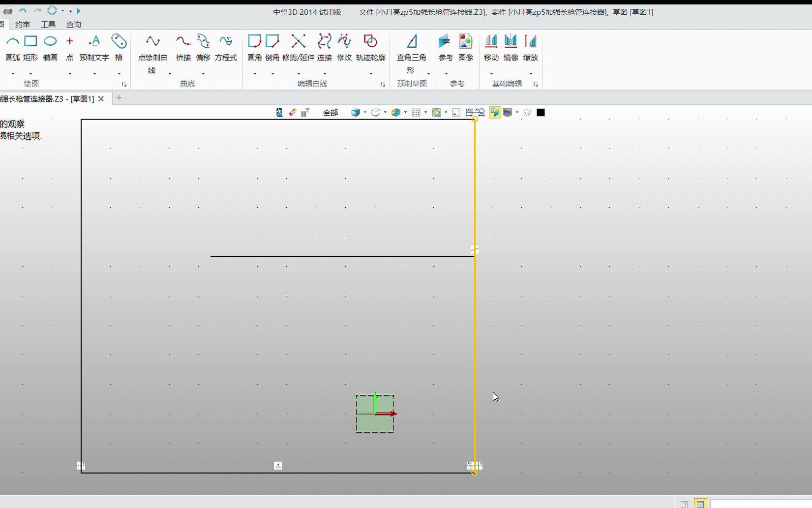Expand the 绘图 group dialog launcher
The width and height of the screenshot is (812, 508).
point(124,84)
